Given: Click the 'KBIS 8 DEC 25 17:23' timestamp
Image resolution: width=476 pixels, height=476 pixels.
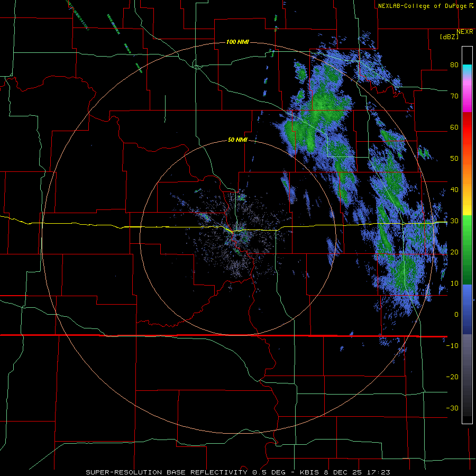Looking at the screenshot, I should click(x=345, y=472).
